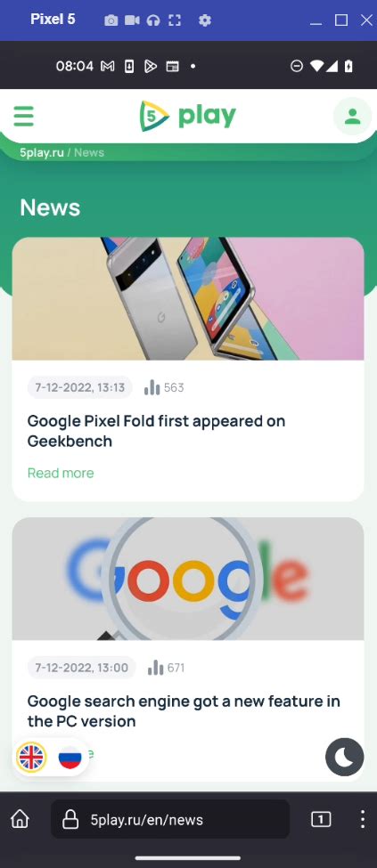Open the browser tab switcher
This screenshot has width=377, height=868.
(321, 819)
